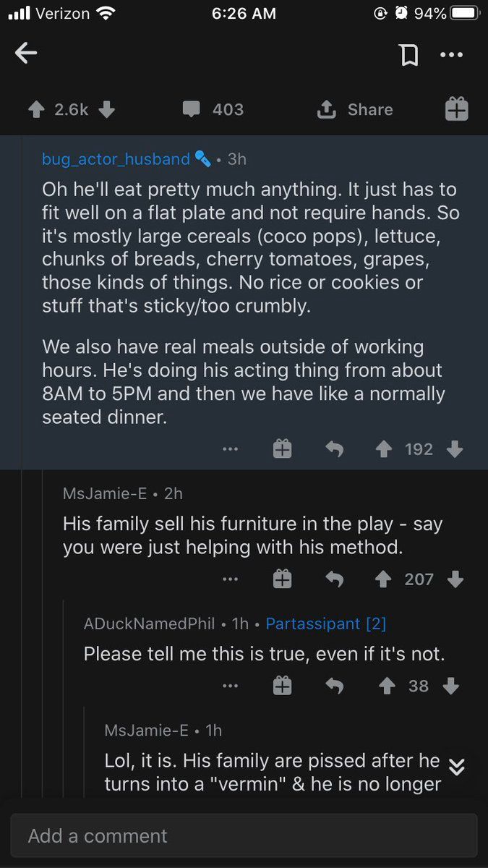The image size is (488, 868).
Task: Open the 403 comments icon
Action: (x=191, y=109)
